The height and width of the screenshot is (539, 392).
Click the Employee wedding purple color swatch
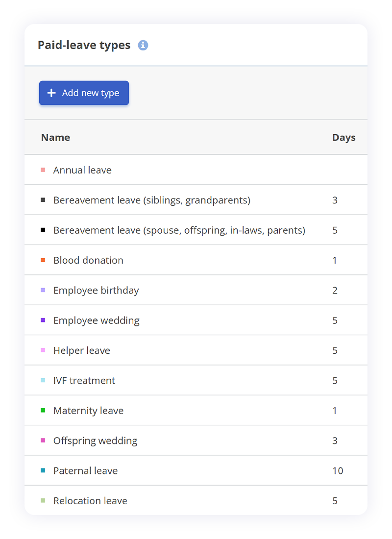[x=43, y=320]
